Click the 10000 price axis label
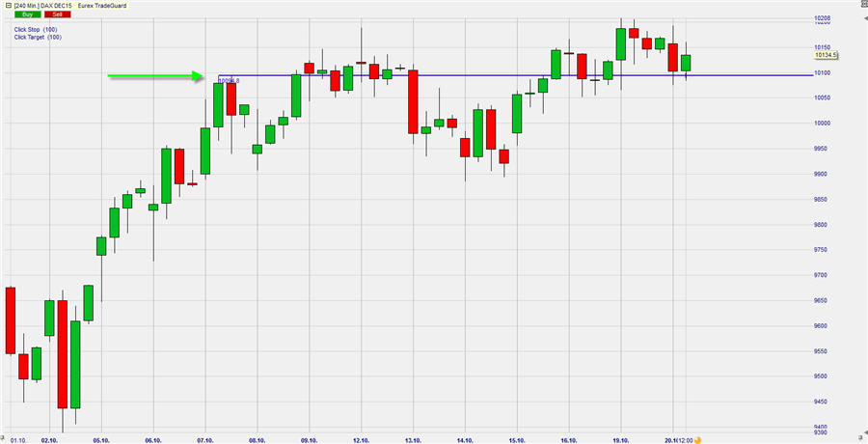This screenshot has width=868, height=444. click(x=822, y=124)
